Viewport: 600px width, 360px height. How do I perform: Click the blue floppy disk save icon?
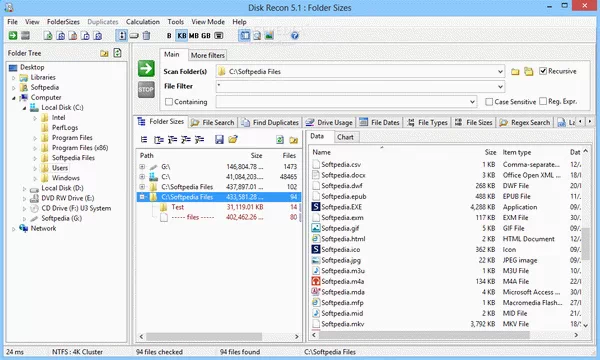pyautogui.click(x=219, y=140)
